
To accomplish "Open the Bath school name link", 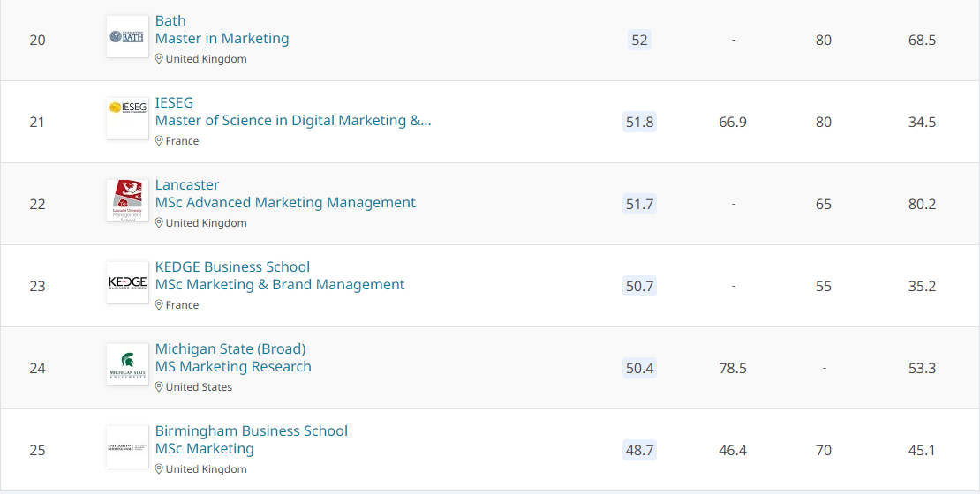I will click(170, 20).
